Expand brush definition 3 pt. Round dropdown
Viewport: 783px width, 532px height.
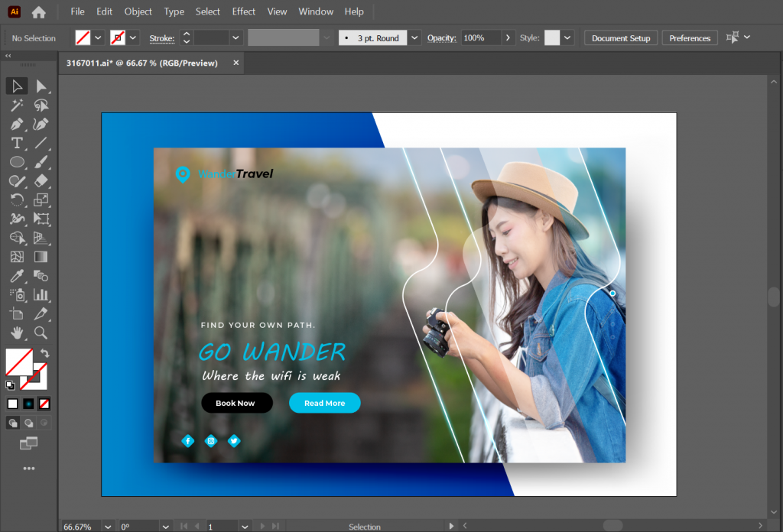point(414,38)
